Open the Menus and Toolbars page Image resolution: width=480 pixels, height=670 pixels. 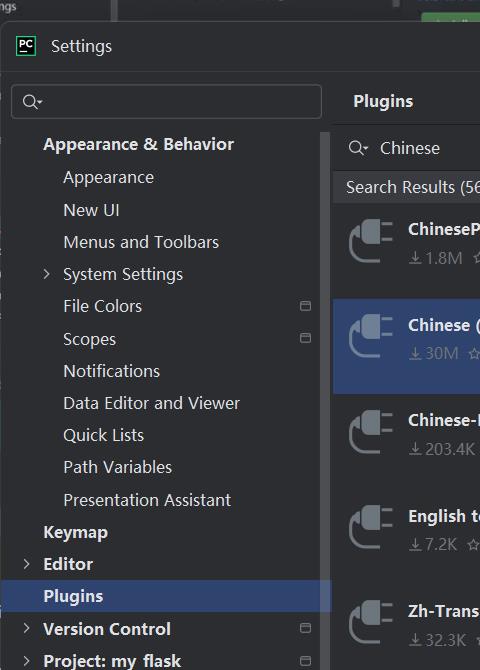141,242
